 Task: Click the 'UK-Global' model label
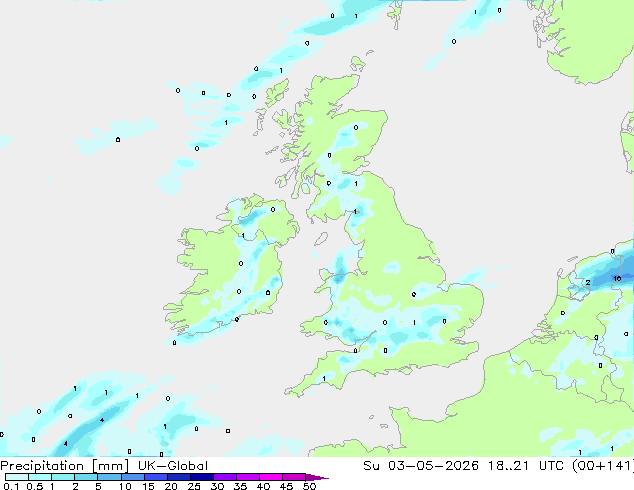point(173,466)
